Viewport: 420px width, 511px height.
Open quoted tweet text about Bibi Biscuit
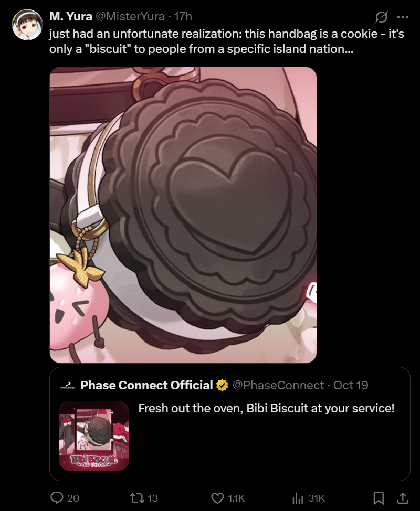266,408
